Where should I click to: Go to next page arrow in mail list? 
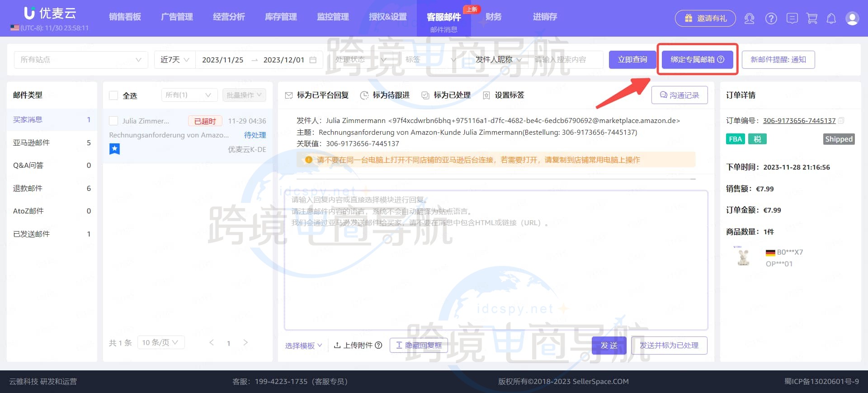(245, 342)
